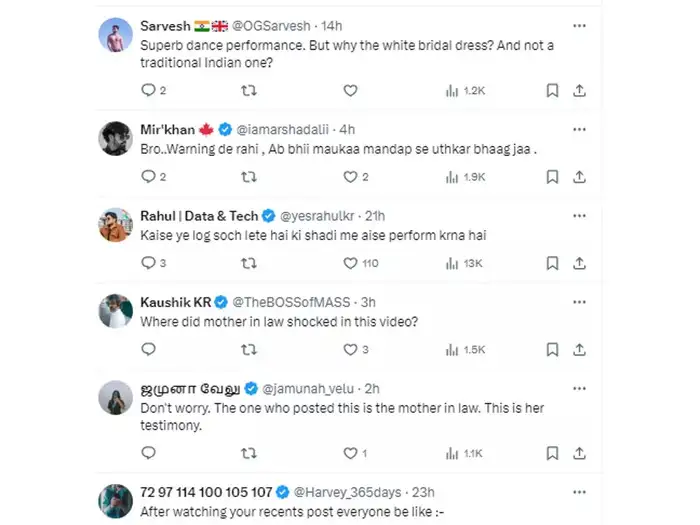700x525 pixels.
Task: Like Sarvesh's dance performance comment
Action: [x=350, y=91]
